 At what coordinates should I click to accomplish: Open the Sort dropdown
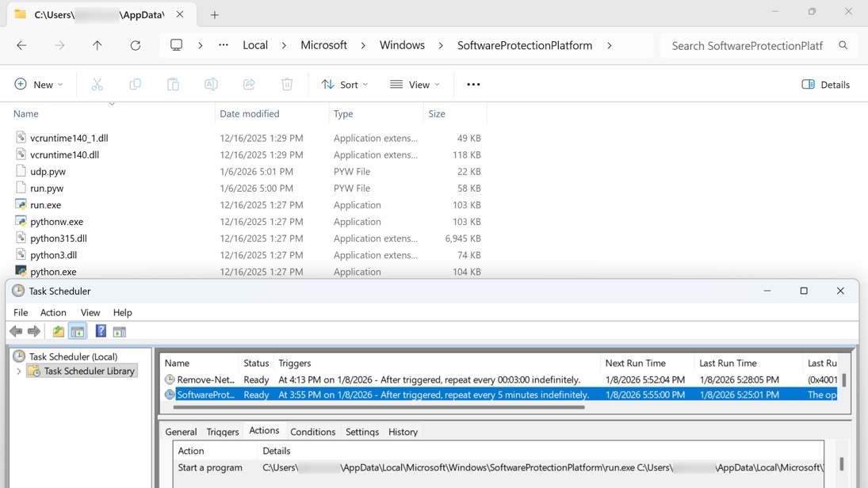345,85
